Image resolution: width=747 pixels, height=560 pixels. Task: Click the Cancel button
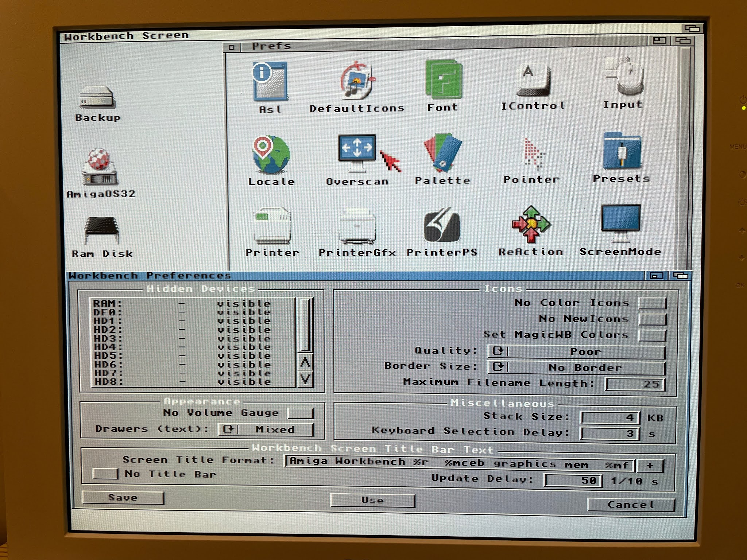click(x=631, y=505)
